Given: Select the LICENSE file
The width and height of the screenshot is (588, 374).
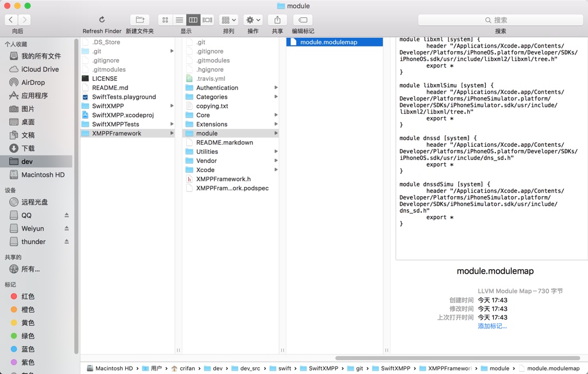Looking at the screenshot, I should point(127,79).
